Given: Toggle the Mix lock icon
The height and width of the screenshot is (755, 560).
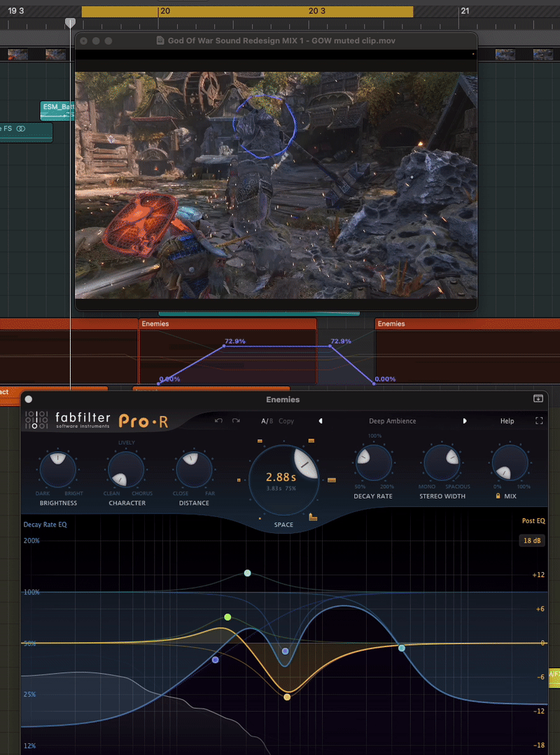Looking at the screenshot, I should (498, 496).
